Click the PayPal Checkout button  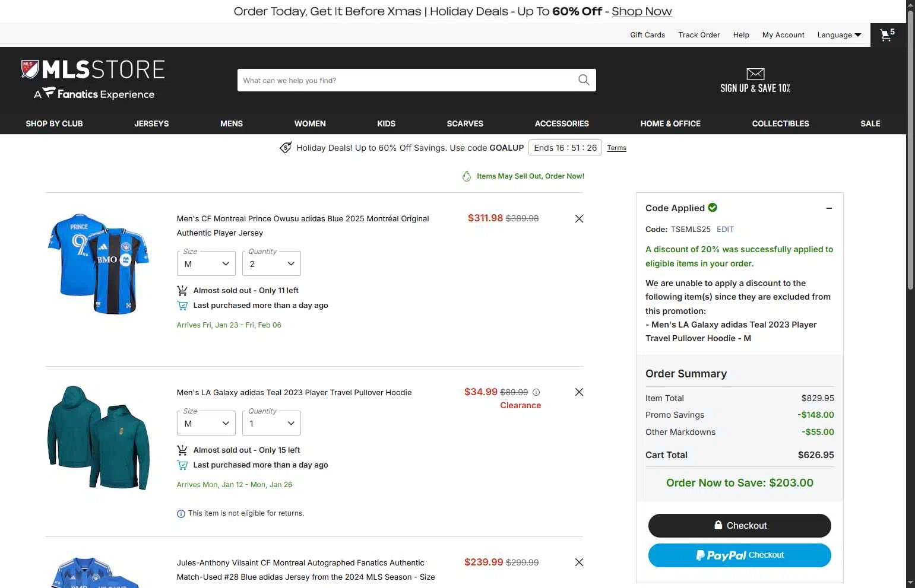[740, 555]
